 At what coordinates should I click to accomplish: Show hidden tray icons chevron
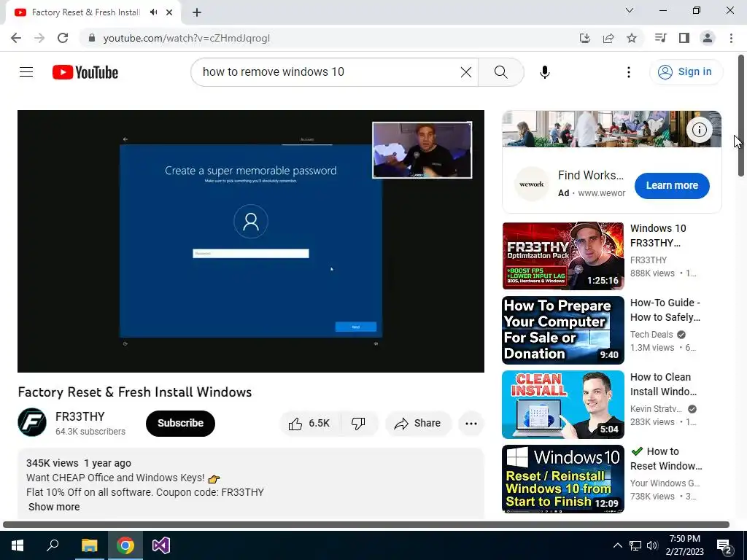[x=617, y=545]
